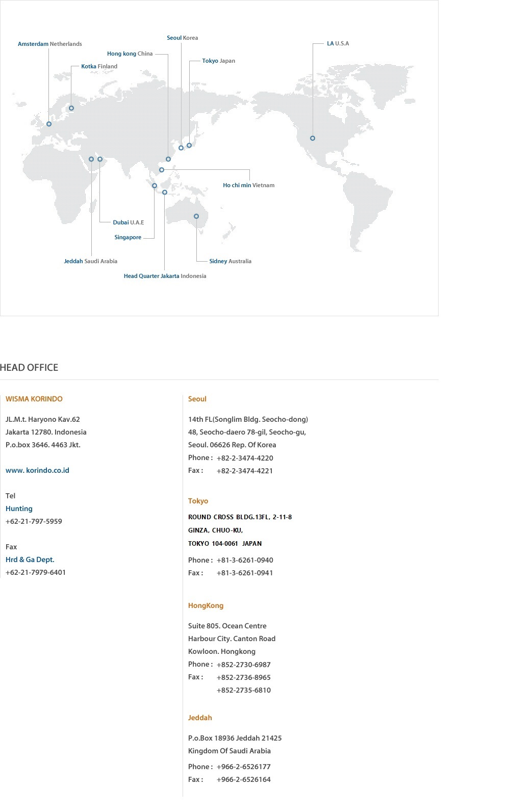Select the Jeddah marker dot on map
Viewport: 510px width, 812px height.
point(91,159)
